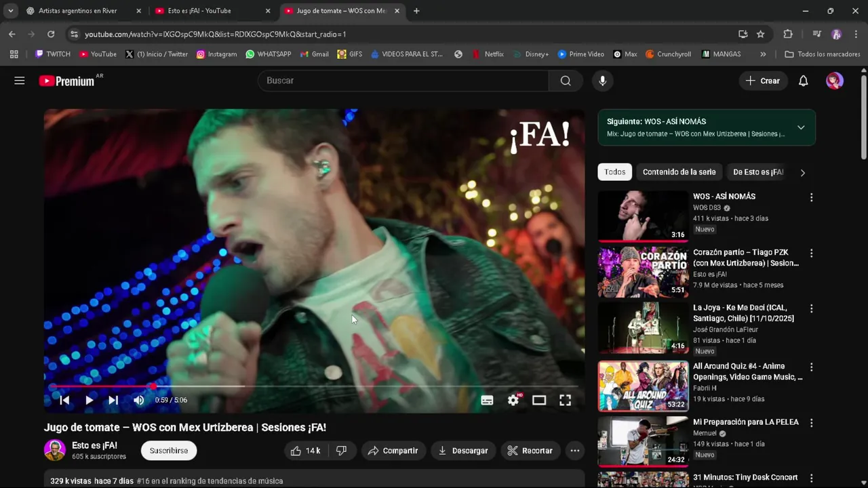The image size is (868, 488).
Task: Open the Gmail bookmark
Action: point(314,54)
